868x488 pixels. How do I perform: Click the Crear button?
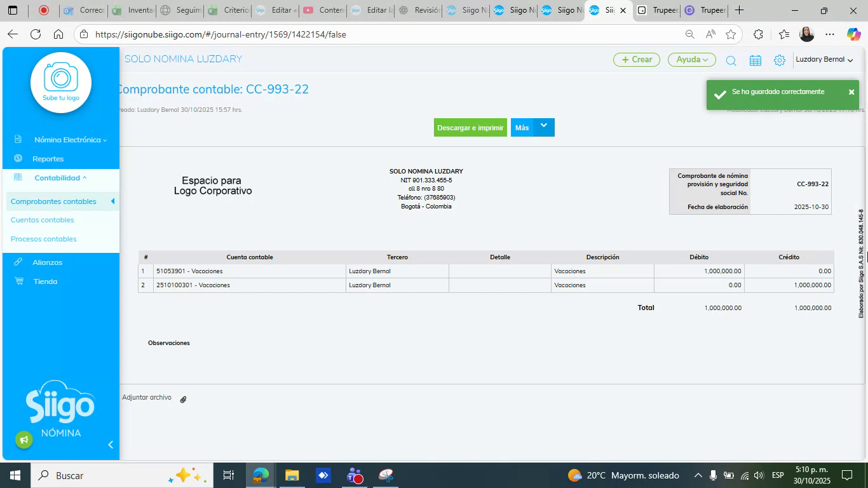click(x=637, y=60)
